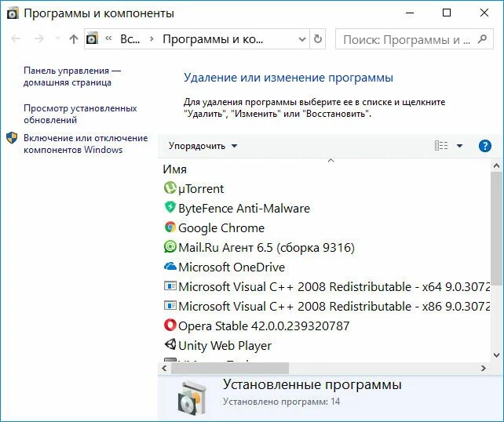Select Mail.Ru Агент 6.5 entry
The image size is (504, 422).
point(266,248)
